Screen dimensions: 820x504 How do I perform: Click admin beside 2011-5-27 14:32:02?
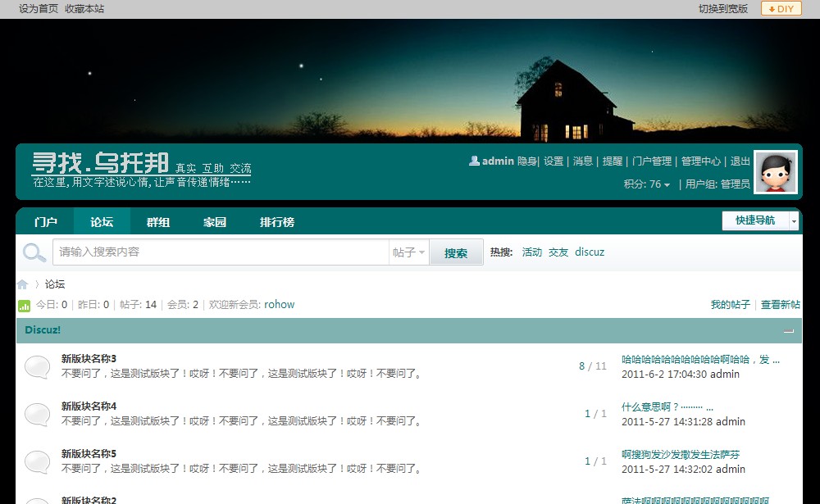(x=731, y=470)
